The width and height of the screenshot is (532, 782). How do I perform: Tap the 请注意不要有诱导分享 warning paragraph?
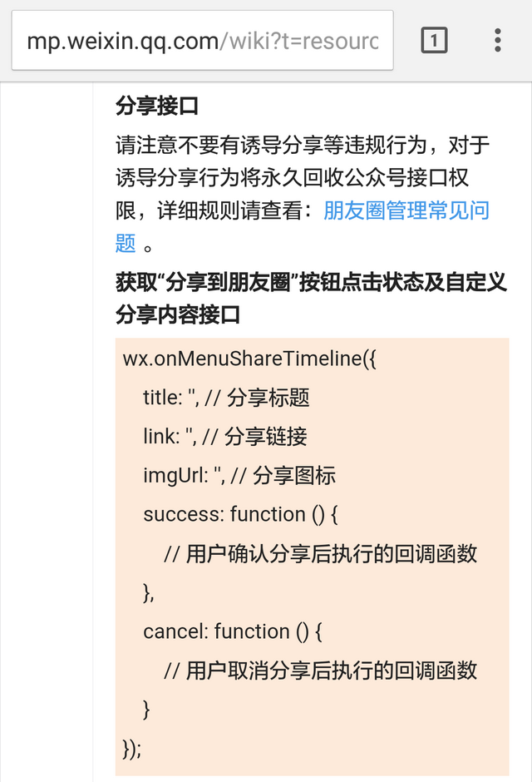(x=303, y=146)
